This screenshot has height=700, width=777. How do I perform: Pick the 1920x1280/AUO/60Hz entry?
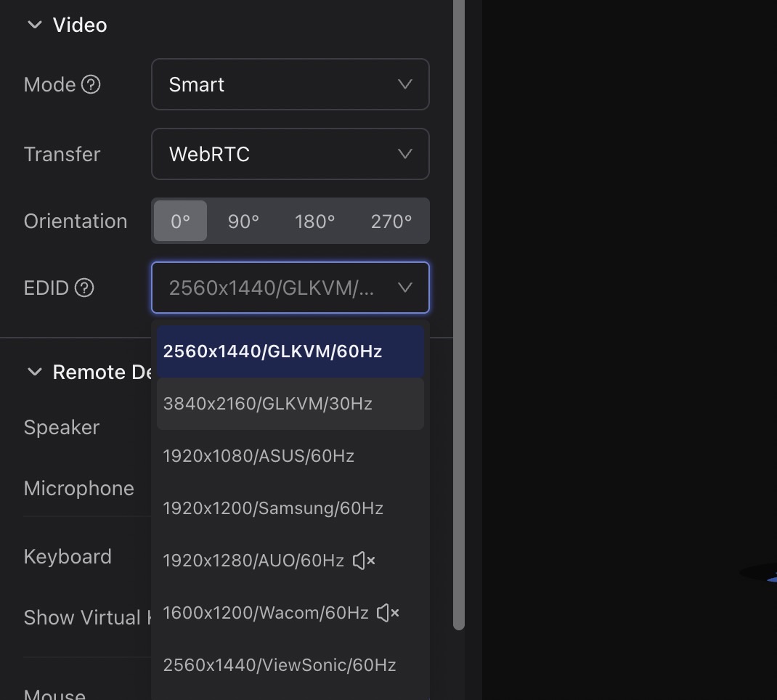(253, 561)
